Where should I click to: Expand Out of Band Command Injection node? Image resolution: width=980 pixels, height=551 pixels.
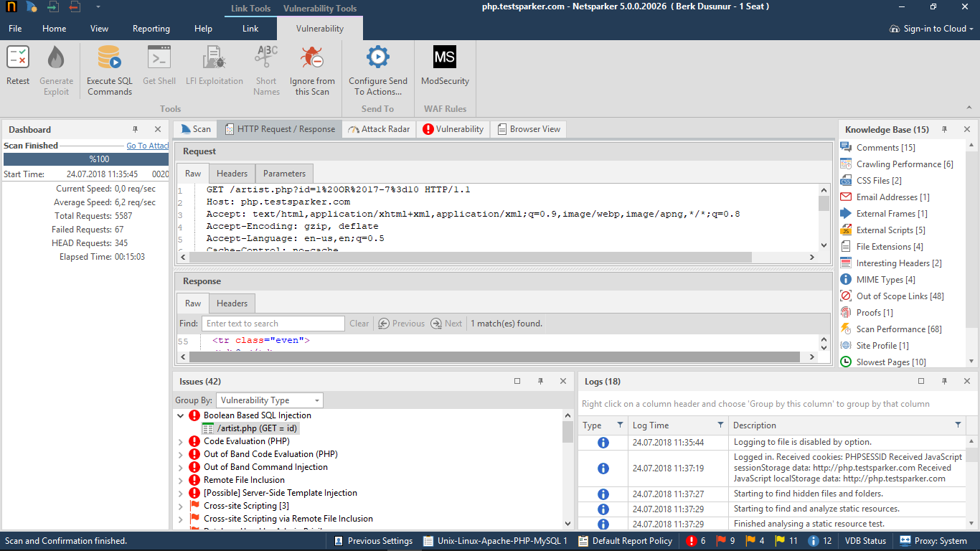[x=180, y=467]
